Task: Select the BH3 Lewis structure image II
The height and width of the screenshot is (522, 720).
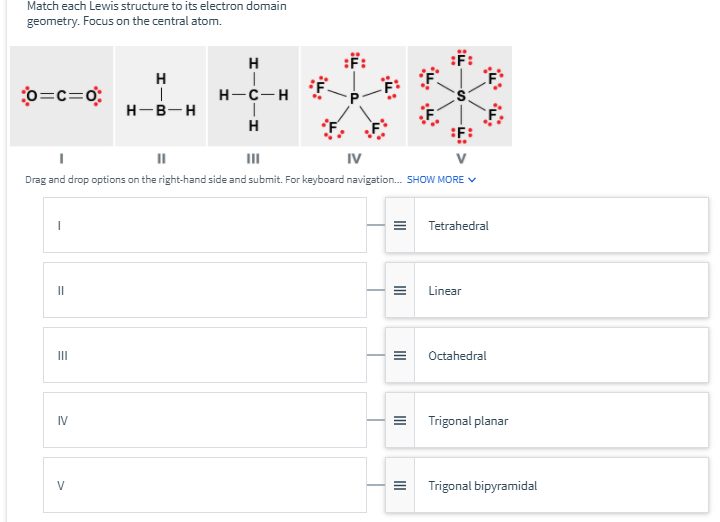Action: tap(161, 96)
